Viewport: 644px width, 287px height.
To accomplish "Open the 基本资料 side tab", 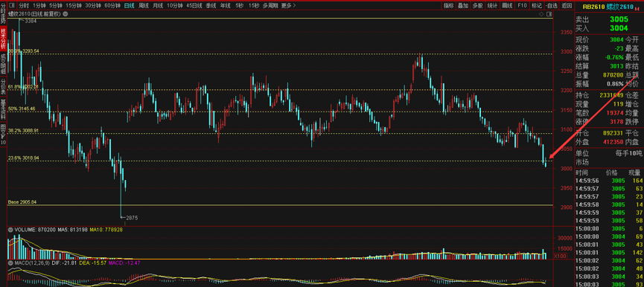I will (3, 109).
